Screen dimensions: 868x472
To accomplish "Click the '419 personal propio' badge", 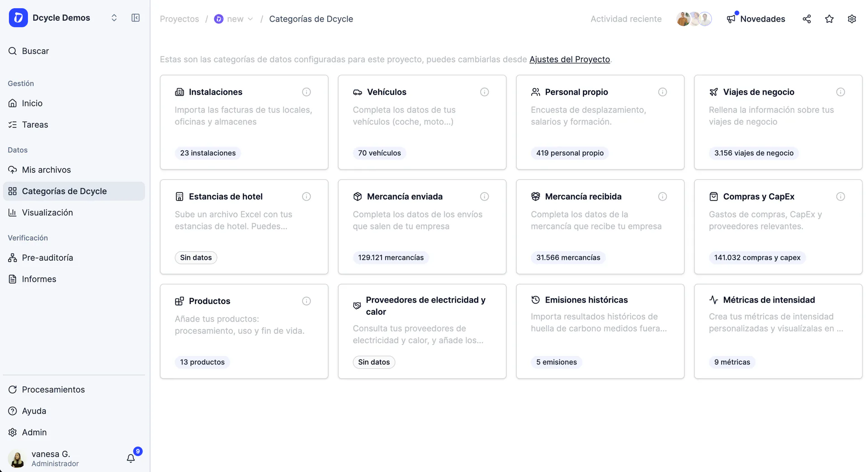I will pos(570,153).
